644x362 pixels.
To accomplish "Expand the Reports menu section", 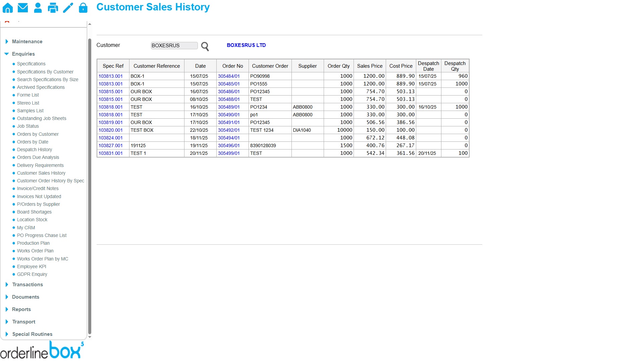I will 21,309.
